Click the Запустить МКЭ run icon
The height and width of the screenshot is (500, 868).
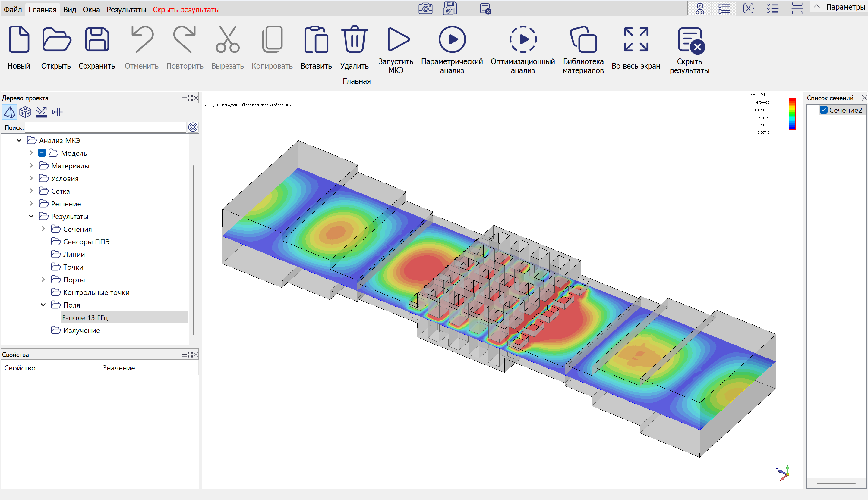pyautogui.click(x=398, y=39)
